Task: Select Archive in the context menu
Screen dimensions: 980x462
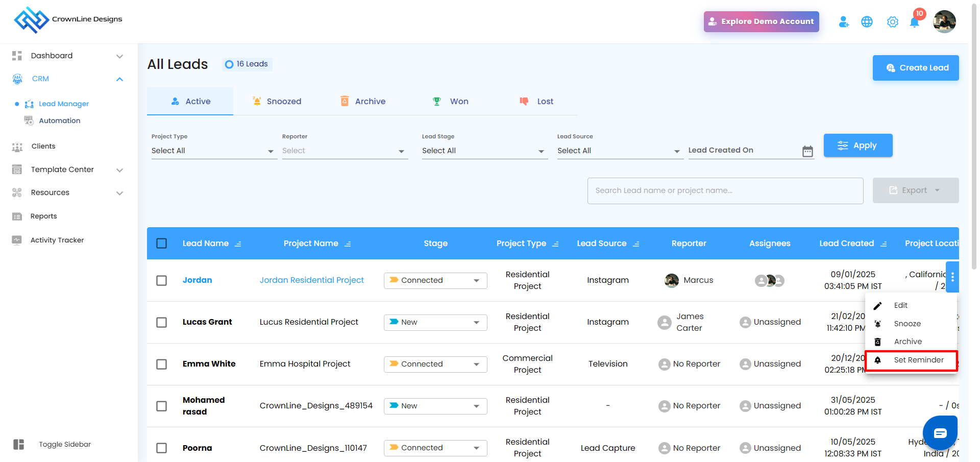Action: [908, 342]
